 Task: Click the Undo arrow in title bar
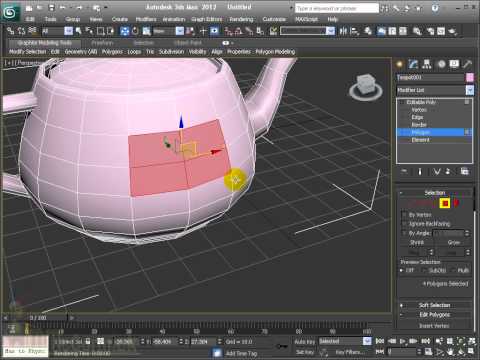coord(63,7)
